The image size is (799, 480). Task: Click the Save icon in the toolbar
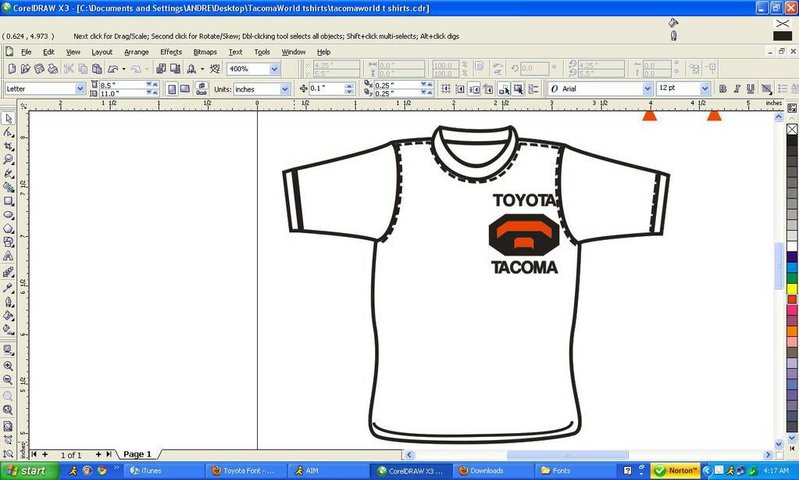pyautogui.click(x=39, y=68)
